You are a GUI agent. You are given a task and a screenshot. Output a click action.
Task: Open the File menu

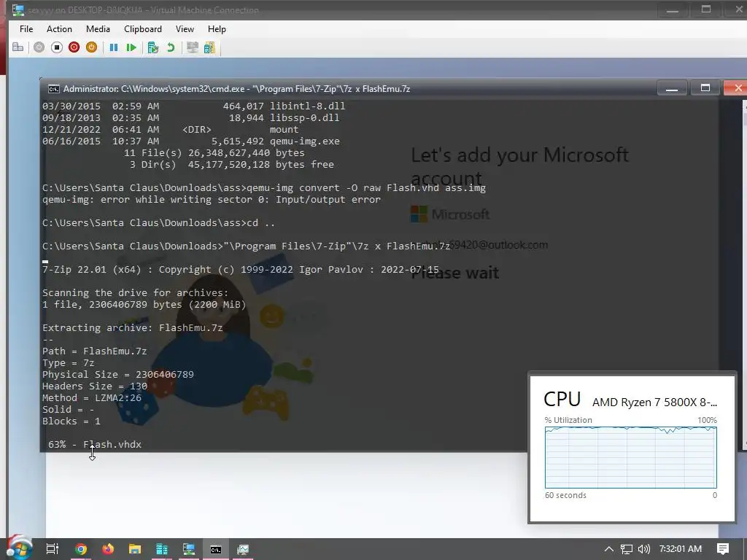pos(26,29)
